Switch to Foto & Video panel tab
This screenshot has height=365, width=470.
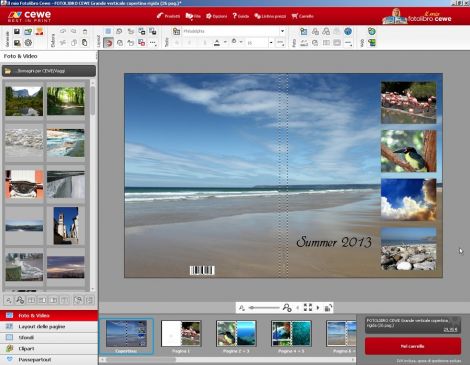(49, 315)
